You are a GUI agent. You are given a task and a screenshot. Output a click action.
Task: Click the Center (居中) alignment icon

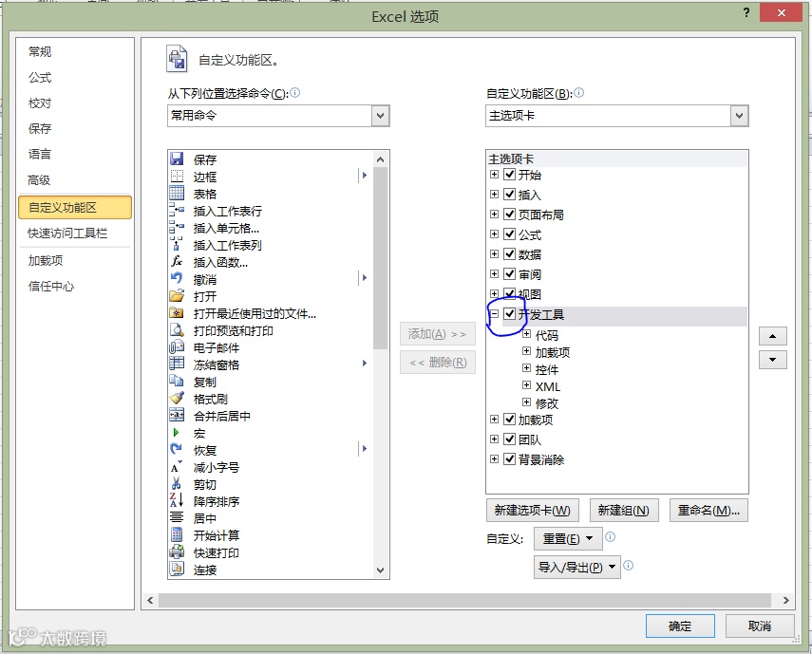(177, 517)
